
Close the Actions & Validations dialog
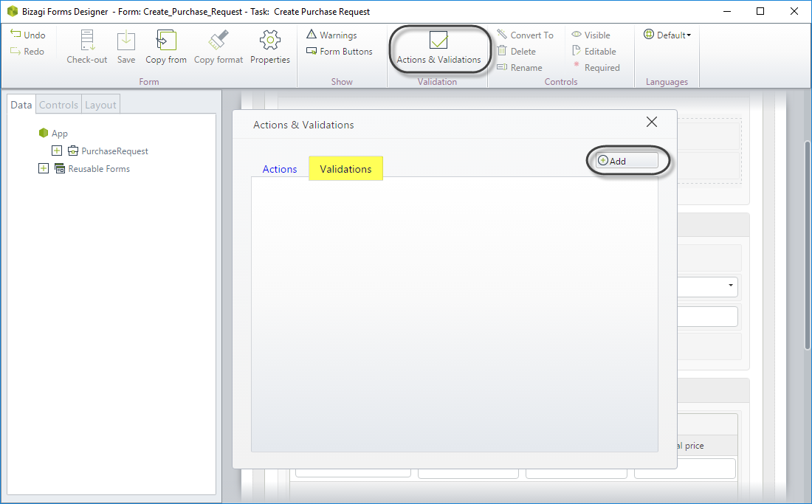coord(652,122)
